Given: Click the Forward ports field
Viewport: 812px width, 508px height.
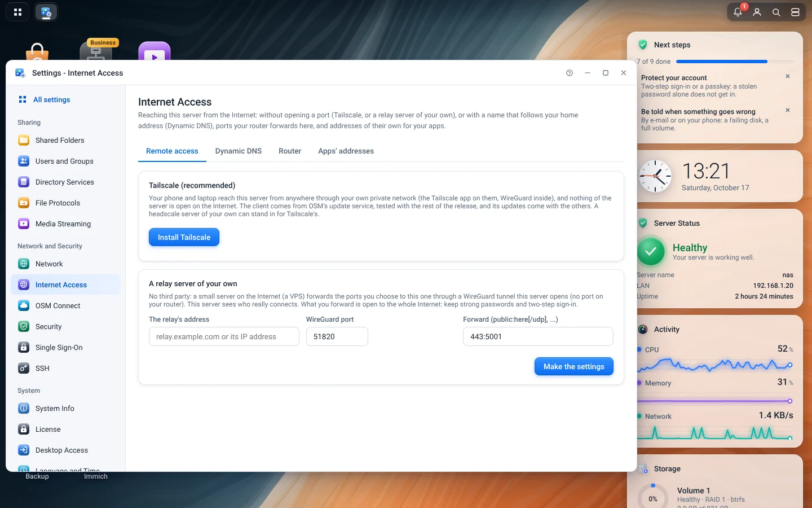Looking at the screenshot, I should (x=538, y=336).
